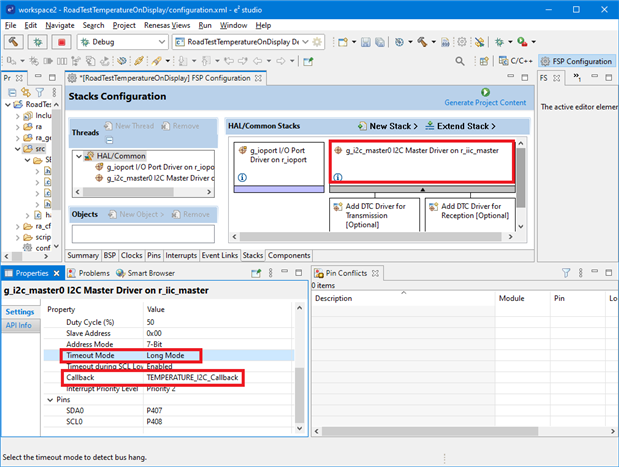This screenshot has height=467, width=619.
Task: Click the hammer Build icon in toolbar
Action: [16, 43]
